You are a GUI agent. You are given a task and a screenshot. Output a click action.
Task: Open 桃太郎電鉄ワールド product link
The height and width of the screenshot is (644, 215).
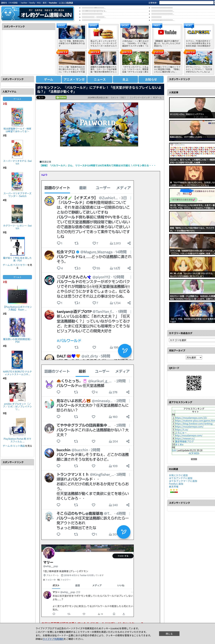17,130
